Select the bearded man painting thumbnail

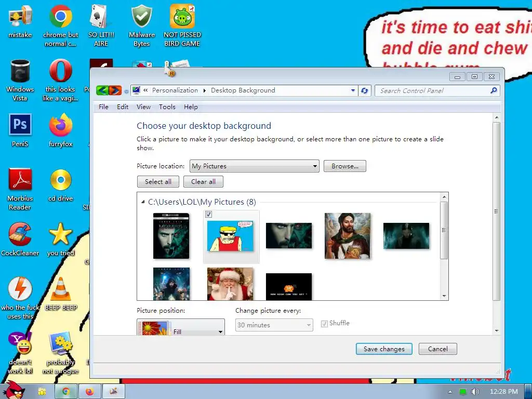[348, 236]
